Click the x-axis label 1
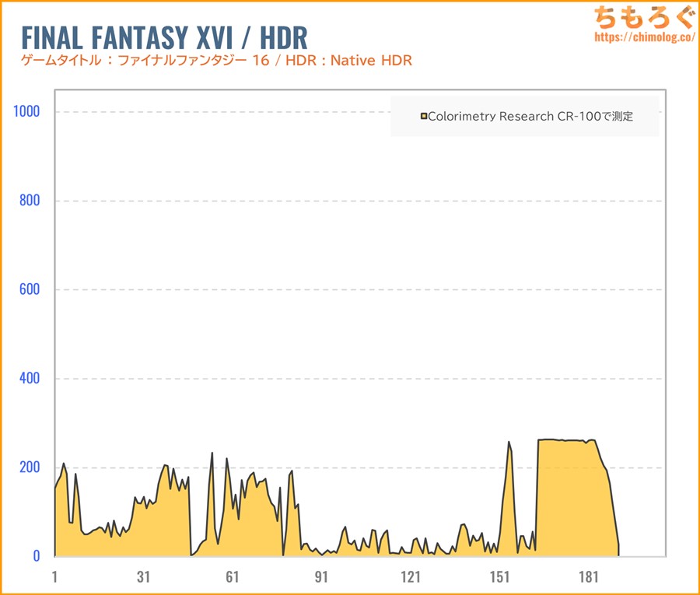Viewport: 700px width, 595px height. tap(54, 577)
